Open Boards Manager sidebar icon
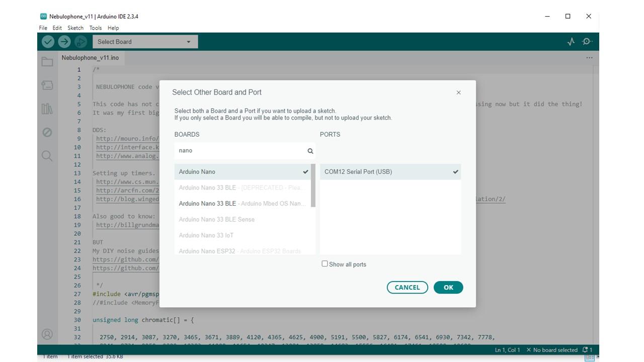The image size is (644, 362). tap(47, 85)
